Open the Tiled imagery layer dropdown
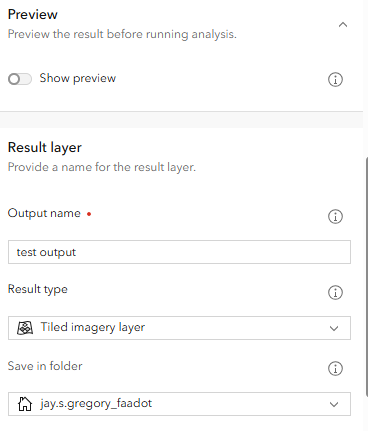 coord(179,328)
